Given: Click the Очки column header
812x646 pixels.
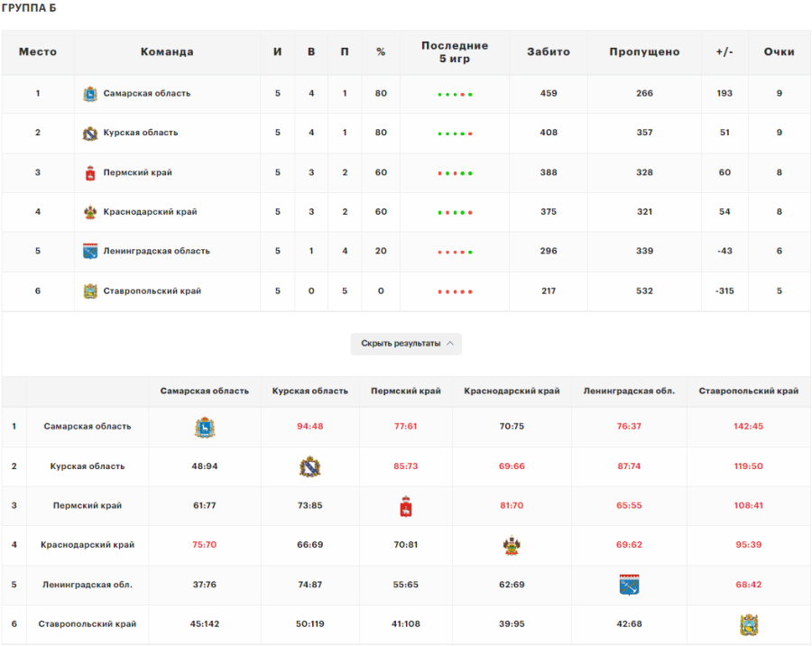Looking at the screenshot, I should pyautogui.click(x=779, y=52).
